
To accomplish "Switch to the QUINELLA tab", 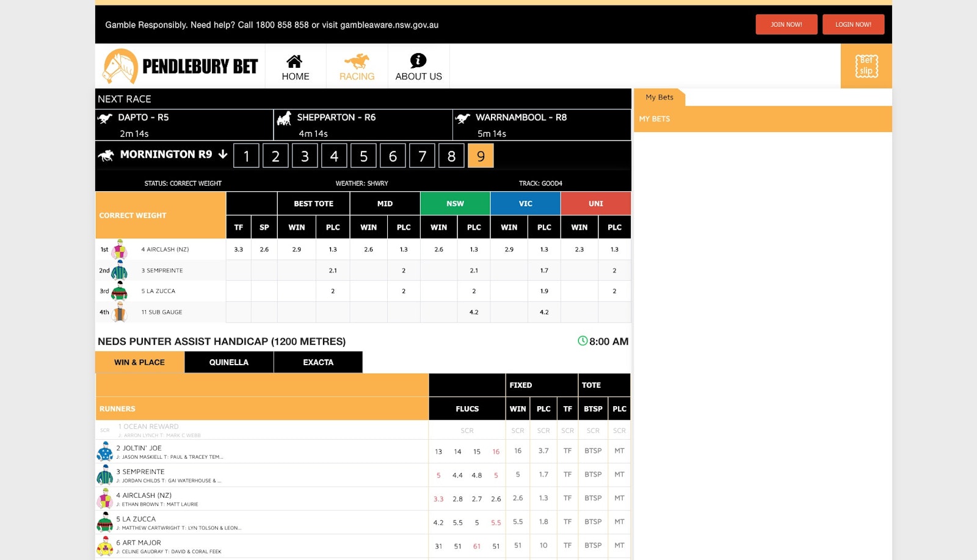I will [228, 362].
